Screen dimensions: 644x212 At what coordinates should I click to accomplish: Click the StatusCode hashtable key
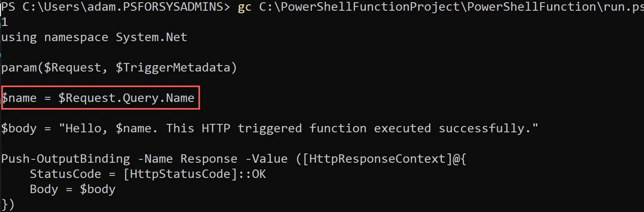pyautogui.click(x=66, y=174)
